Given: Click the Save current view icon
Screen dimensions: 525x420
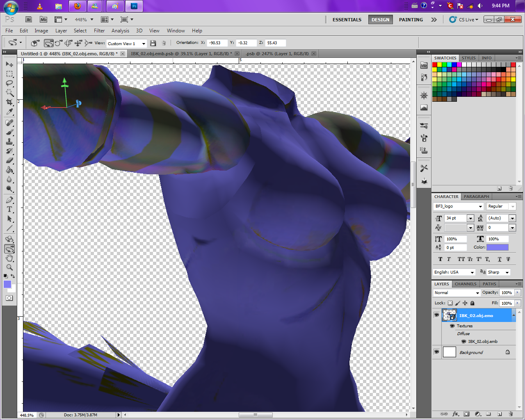Looking at the screenshot, I should (153, 43).
